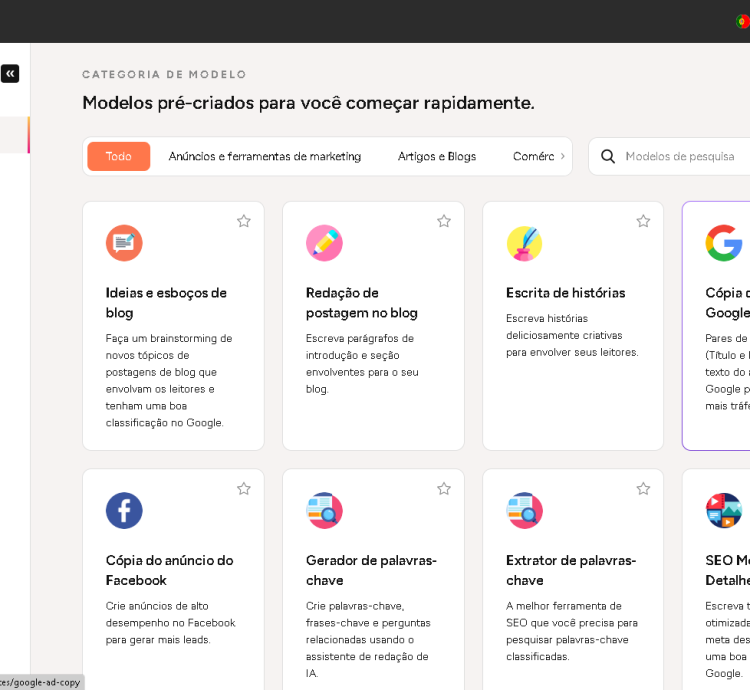Click the pink pencil blog post icon

coord(324,243)
